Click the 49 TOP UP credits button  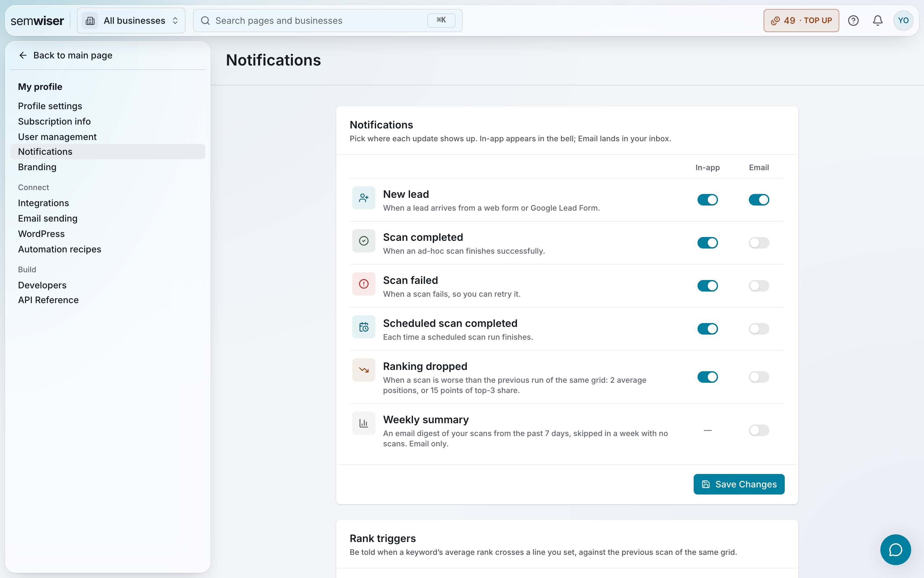(801, 21)
